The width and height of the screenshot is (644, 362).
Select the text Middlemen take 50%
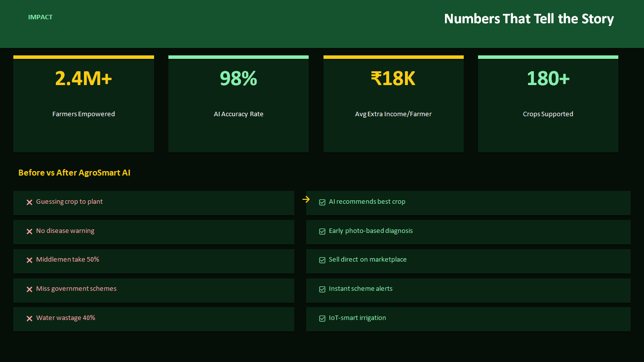[x=68, y=260]
